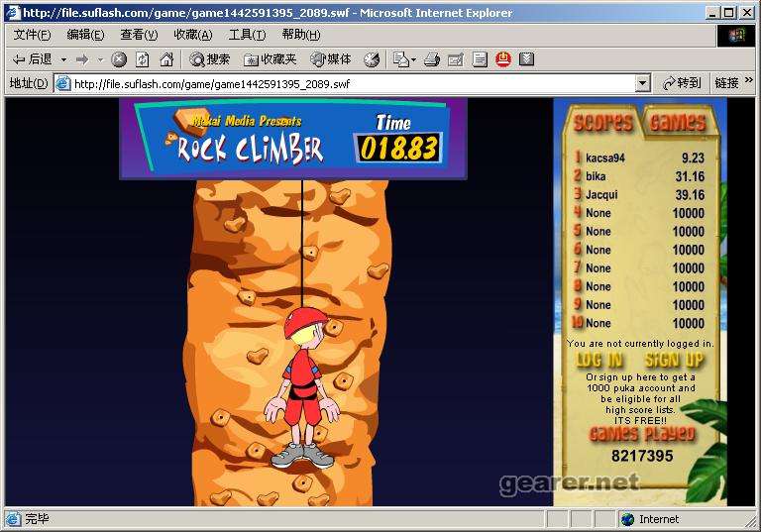Open the back history dropdown arrow

point(63,59)
